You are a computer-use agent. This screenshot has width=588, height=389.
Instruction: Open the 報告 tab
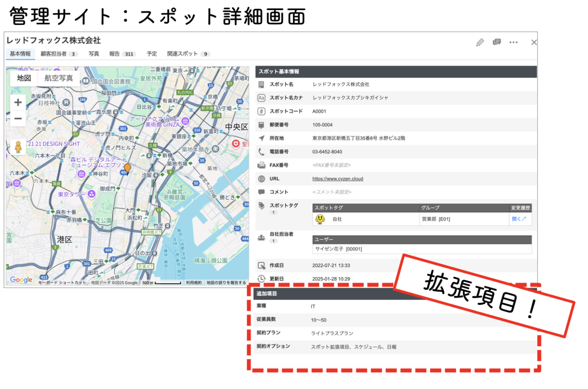tap(122, 54)
